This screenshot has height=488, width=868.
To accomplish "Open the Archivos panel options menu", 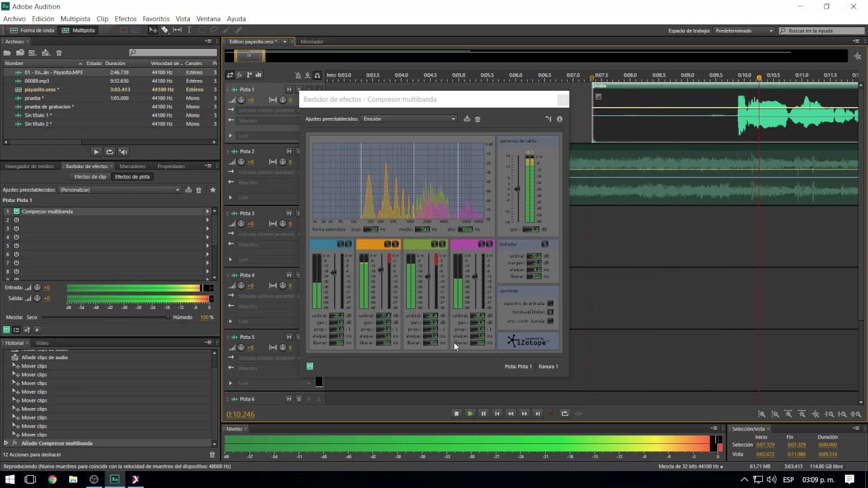I will pos(209,42).
